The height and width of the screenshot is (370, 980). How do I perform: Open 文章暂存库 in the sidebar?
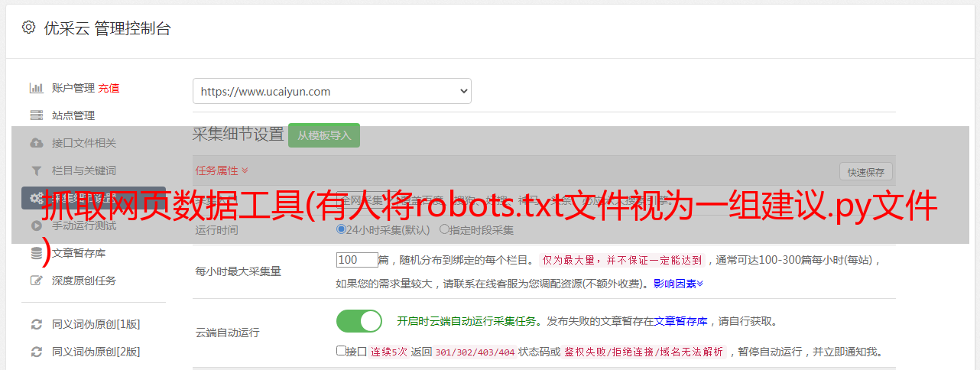click(x=79, y=253)
